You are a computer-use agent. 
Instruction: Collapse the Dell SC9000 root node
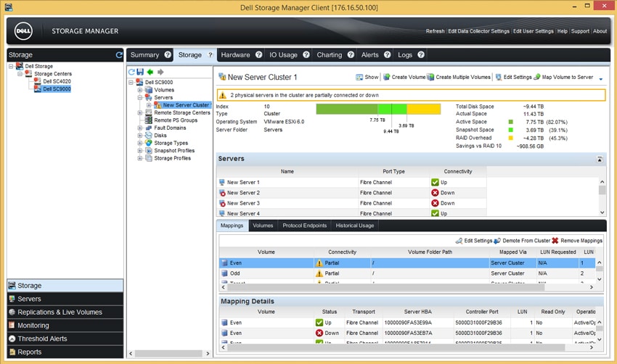[131, 82]
